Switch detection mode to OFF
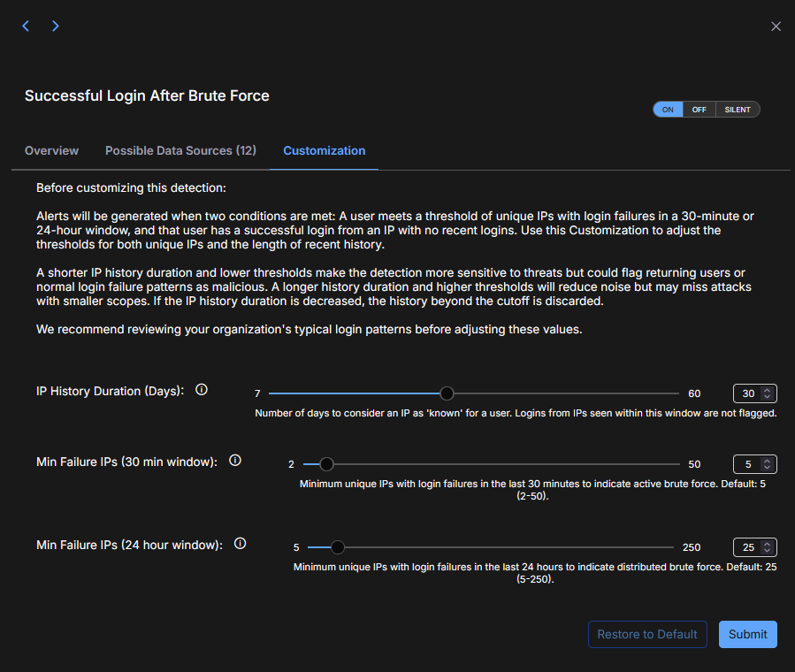The width and height of the screenshot is (795, 672). (699, 110)
